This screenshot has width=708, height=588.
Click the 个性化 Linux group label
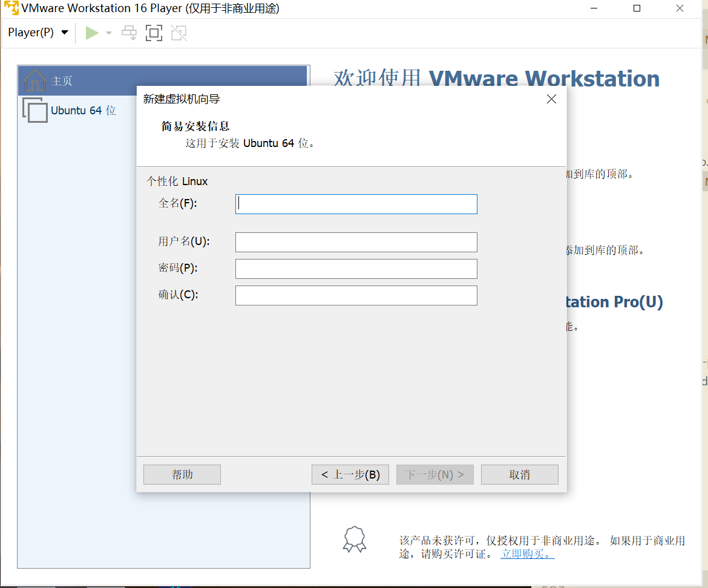click(x=177, y=181)
